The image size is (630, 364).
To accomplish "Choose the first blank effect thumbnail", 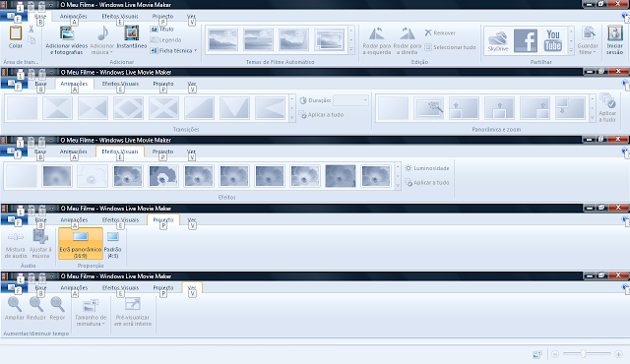I will (22, 176).
